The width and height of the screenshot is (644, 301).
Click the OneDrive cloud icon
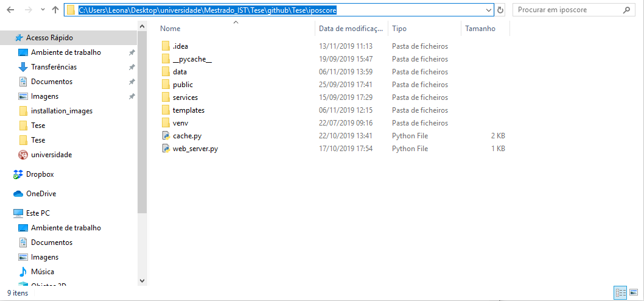18,194
